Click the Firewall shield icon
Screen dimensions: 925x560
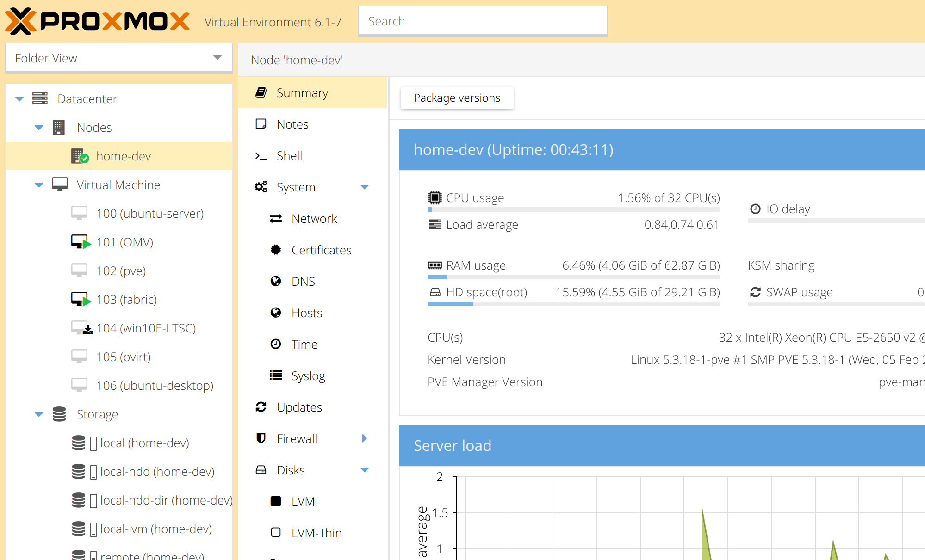pyautogui.click(x=261, y=438)
